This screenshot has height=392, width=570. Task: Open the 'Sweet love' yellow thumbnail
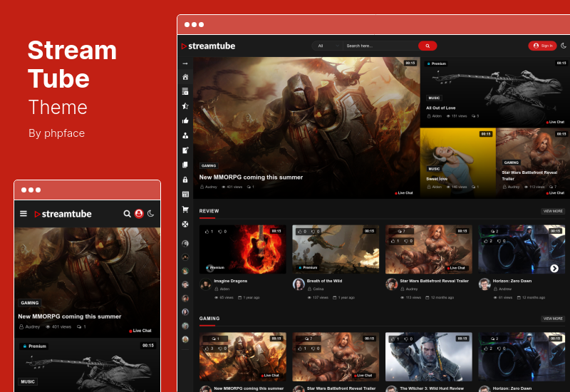[457, 163]
